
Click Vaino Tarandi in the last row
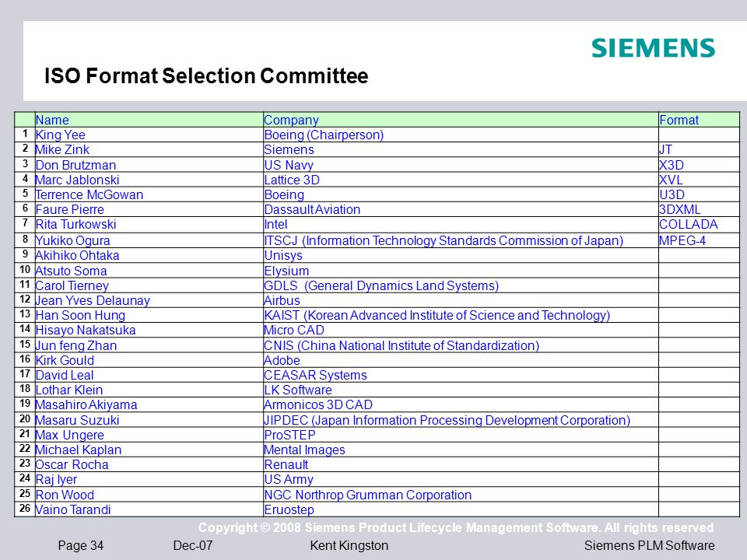[73, 509]
